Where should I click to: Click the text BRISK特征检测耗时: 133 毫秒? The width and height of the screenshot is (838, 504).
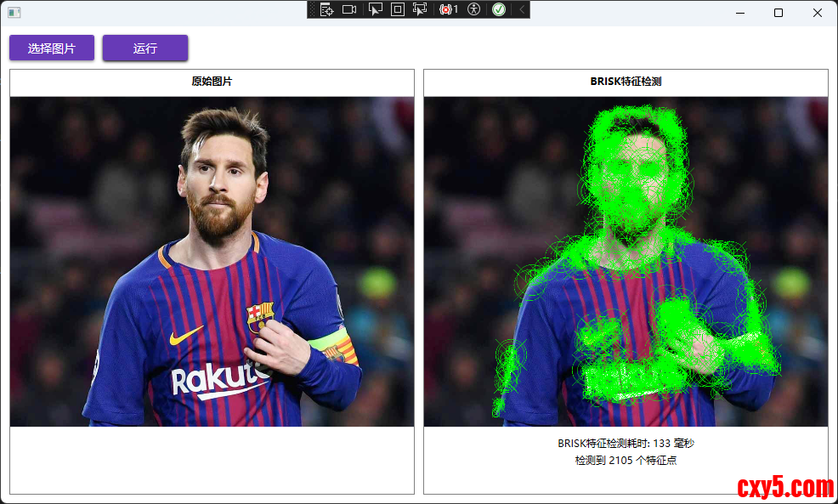point(626,443)
